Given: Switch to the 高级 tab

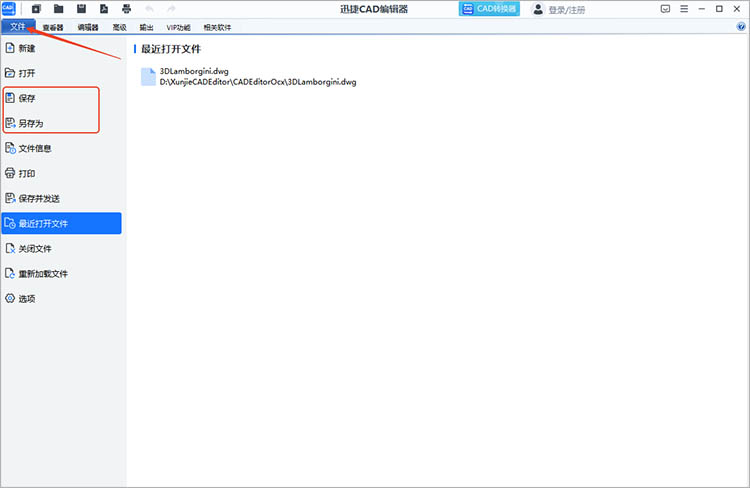Looking at the screenshot, I should pyautogui.click(x=120, y=27).
